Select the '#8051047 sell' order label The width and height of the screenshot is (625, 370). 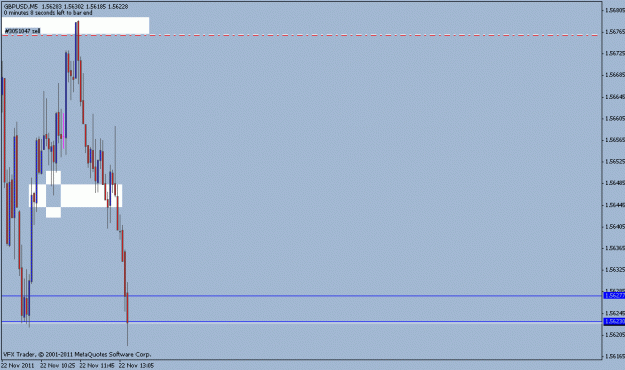[23, 31]
